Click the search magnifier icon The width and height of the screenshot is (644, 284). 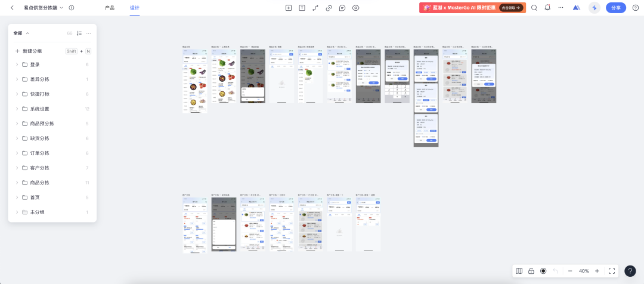[534, 8]
